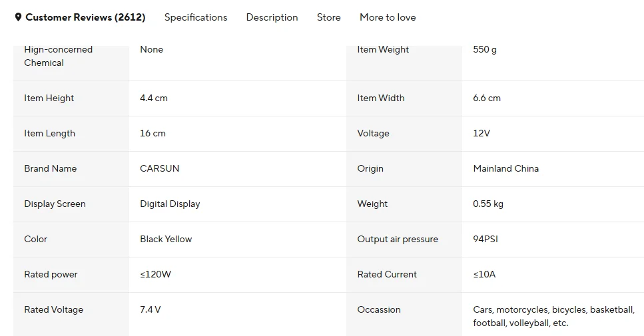The height and width of the screenshot is (336, 644).
Task: Click the CARSUN brand name value
Action: tap(159, 168)
